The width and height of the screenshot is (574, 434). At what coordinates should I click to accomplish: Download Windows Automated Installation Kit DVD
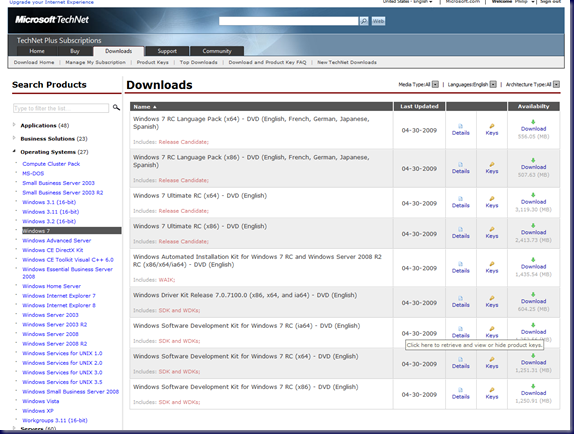[x=533, y=266]
